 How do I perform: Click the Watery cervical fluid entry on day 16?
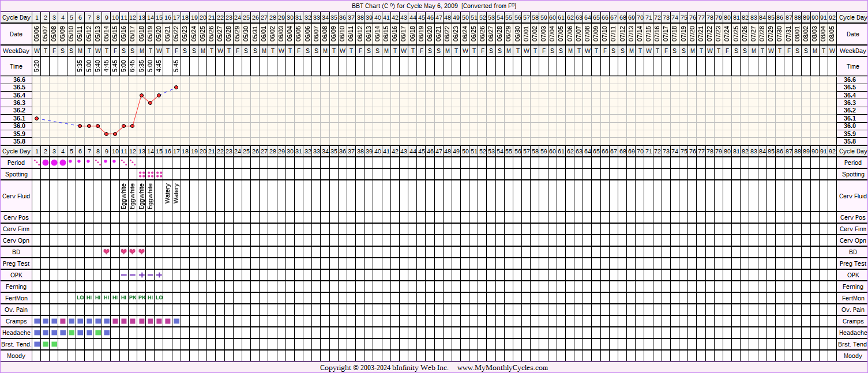pos(168,193)
